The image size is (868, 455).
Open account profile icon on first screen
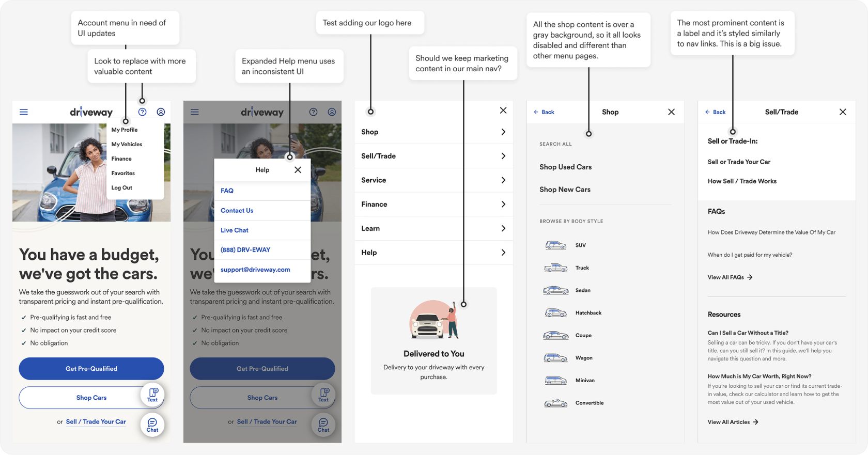(x=161, y=112)
